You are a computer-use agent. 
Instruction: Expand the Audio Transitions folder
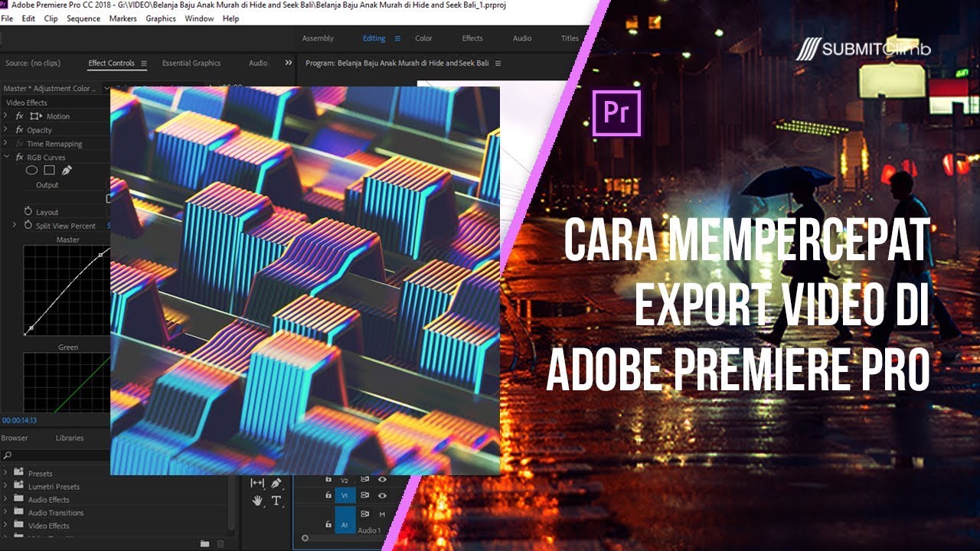coord(5,512)
